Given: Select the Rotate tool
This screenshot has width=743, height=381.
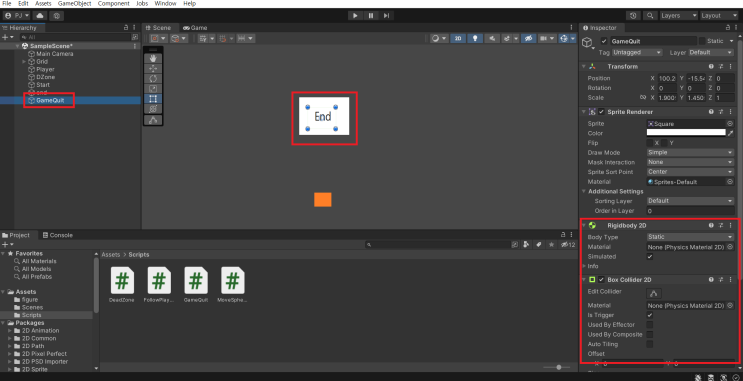Looking at the screenshot, I should [153, 78].
